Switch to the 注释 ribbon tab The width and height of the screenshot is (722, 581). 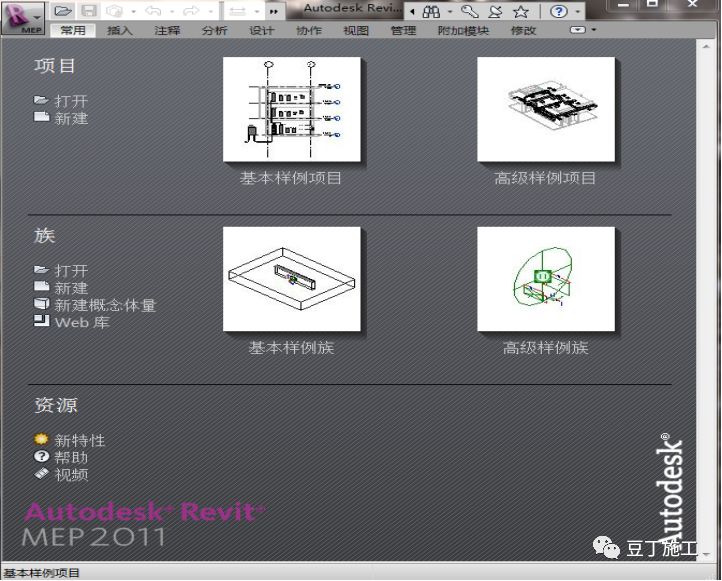167,30
